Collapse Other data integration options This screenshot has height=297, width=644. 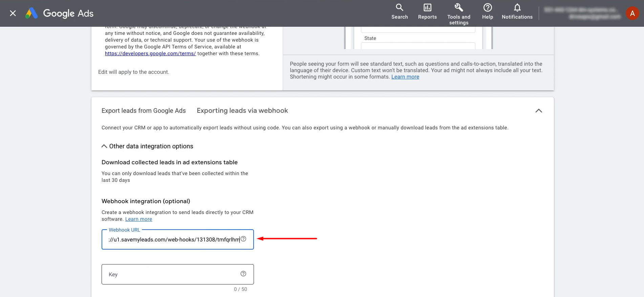(x=105, y=146)
